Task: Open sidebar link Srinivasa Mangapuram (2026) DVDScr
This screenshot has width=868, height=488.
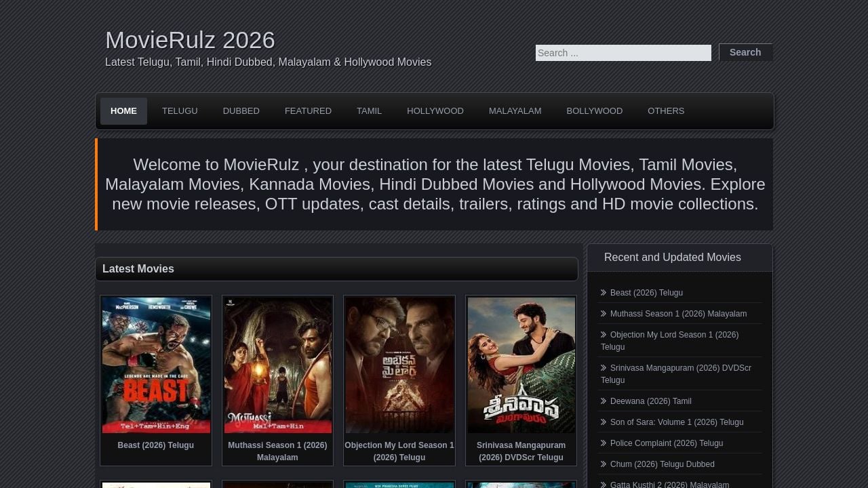Action: point(676,374)
